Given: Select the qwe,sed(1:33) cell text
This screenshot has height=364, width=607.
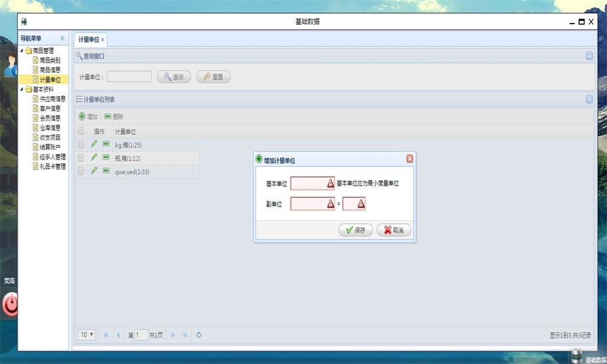Looking at the screenshot, I should point(132,172).
